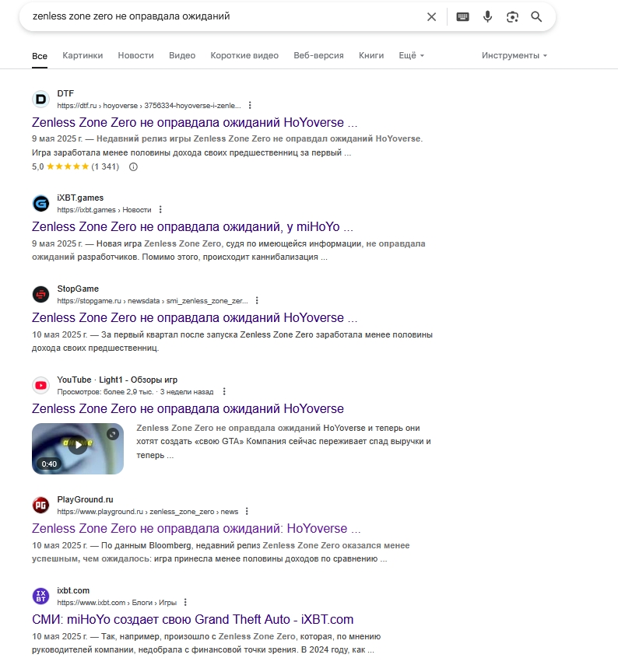
Task: Click the search query input field
Action: point(223,16)
